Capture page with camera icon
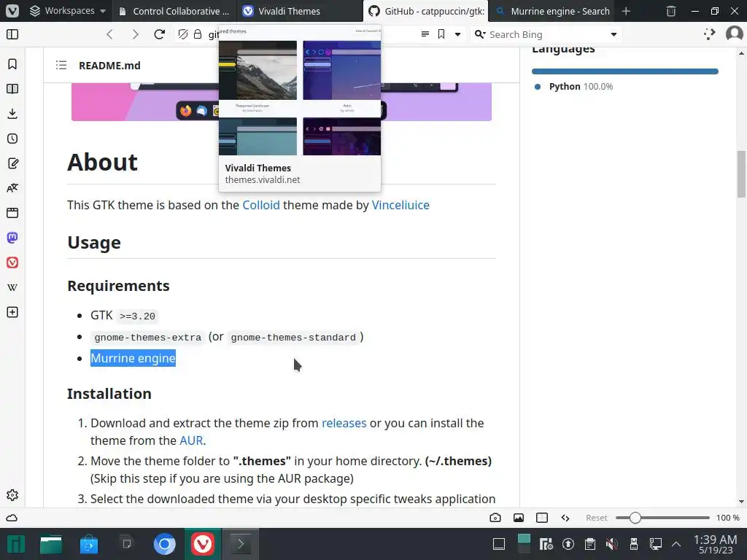This screenshot has width=747, height=560. point(495,518)
